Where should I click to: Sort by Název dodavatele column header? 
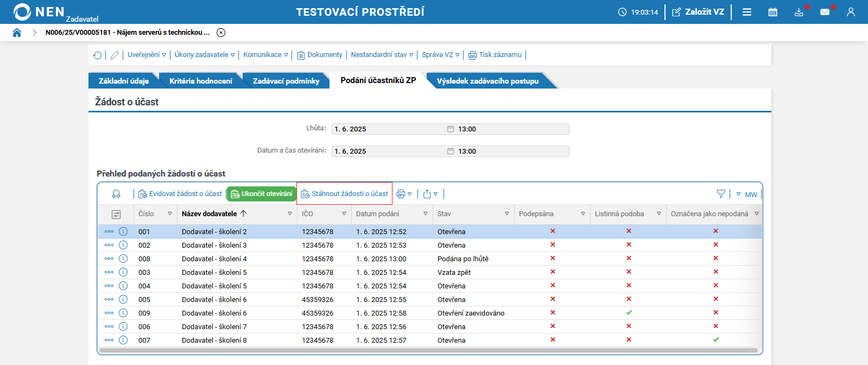(x=210, y=214)
